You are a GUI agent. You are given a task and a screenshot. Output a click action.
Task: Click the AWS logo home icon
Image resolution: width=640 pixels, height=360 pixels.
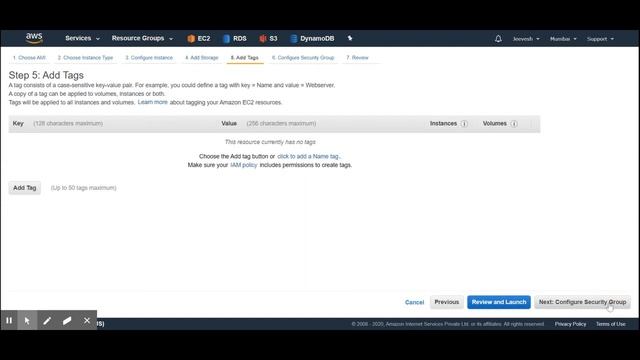34,38
